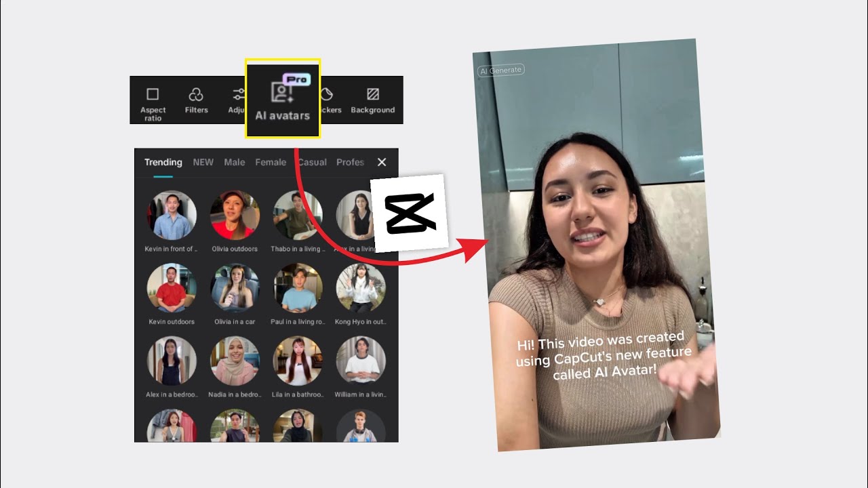Close the avatar picker panel
Viewport: 868px width, 488px height.
point(382,162)
